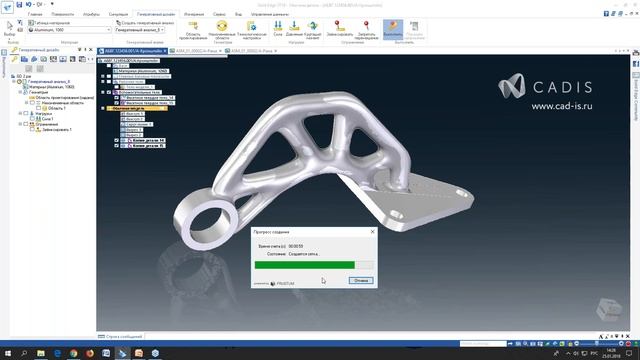
Task: Click the Generate (Выполнить) ribbon button
Action: coord(393,29)
